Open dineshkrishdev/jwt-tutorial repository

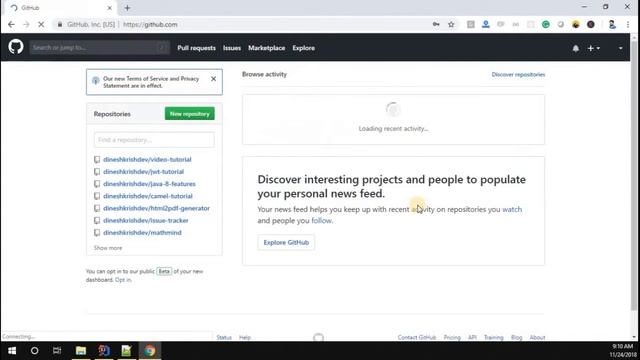click(x=144, y=172)
